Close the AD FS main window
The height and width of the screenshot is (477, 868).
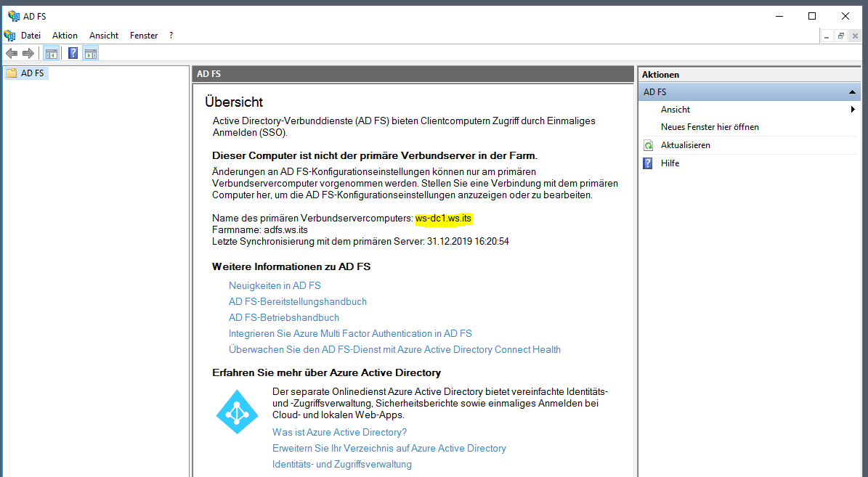tap(845, 16)
